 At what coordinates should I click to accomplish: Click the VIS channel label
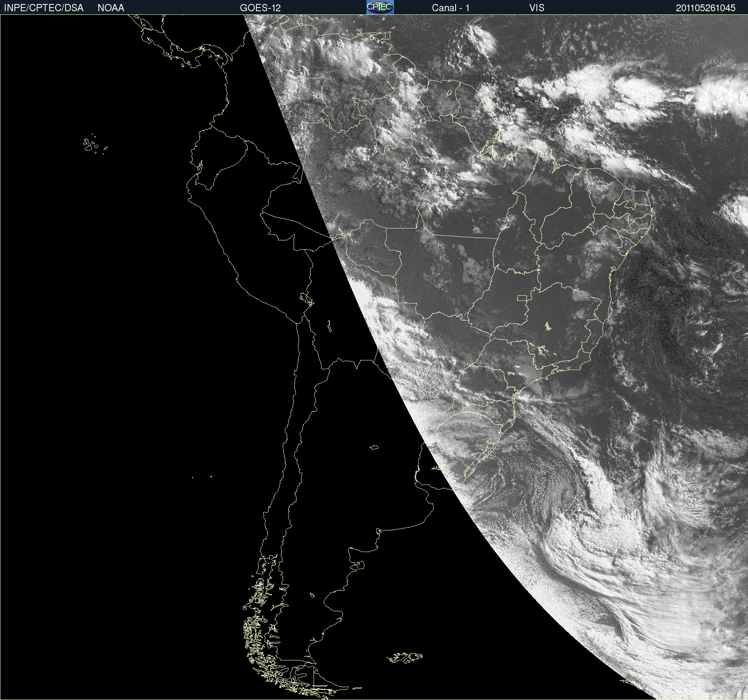pos(537,8)
